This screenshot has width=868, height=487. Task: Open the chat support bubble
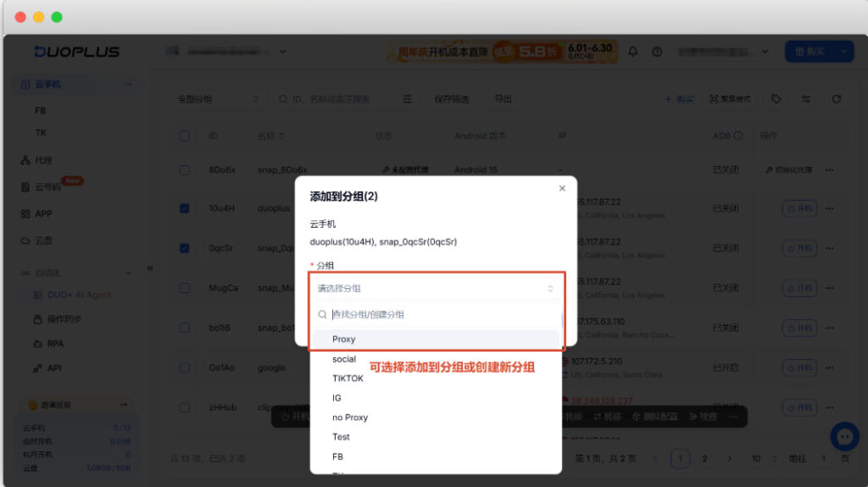845,437
